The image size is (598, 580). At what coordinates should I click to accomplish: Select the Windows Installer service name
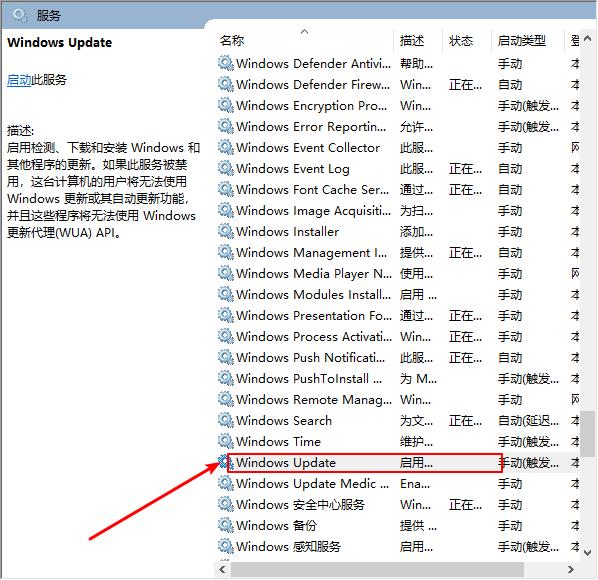coord(288,231)
